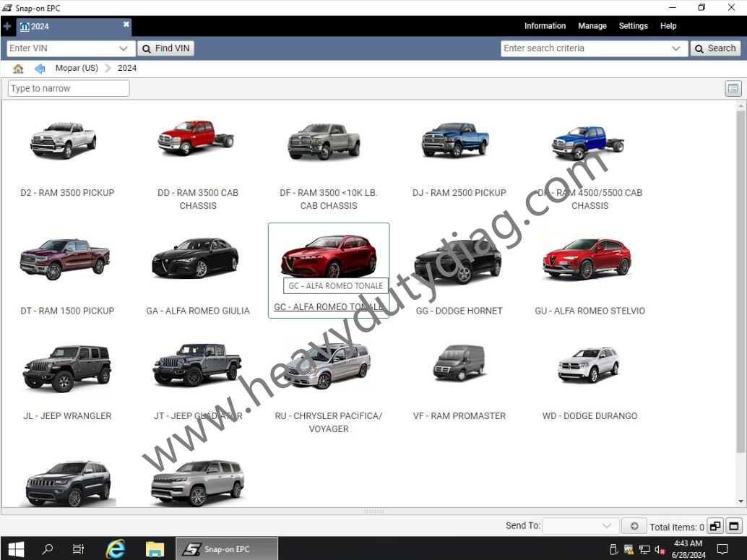Click the taskbar clock showing 4:43 AM
747x560 pixels.
pyautogui.click(x=688, y=549)
